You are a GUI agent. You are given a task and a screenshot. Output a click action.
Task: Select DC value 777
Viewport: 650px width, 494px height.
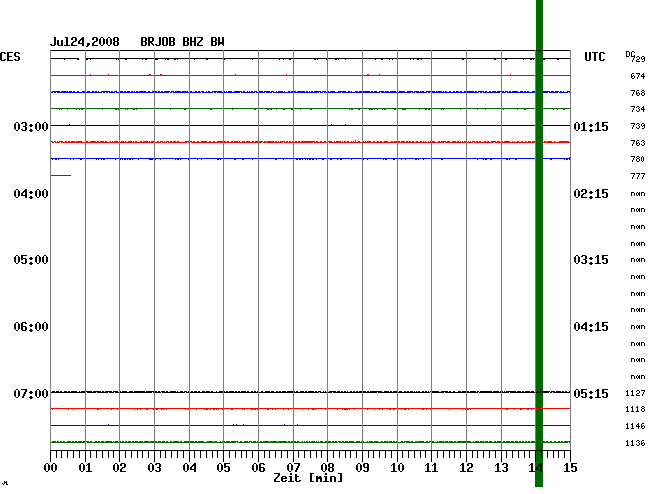638,176
